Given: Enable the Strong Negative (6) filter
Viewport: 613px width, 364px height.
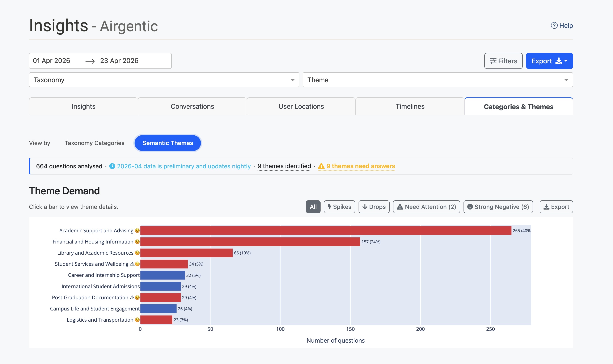Looking at the screenshot, I should 498,207.
